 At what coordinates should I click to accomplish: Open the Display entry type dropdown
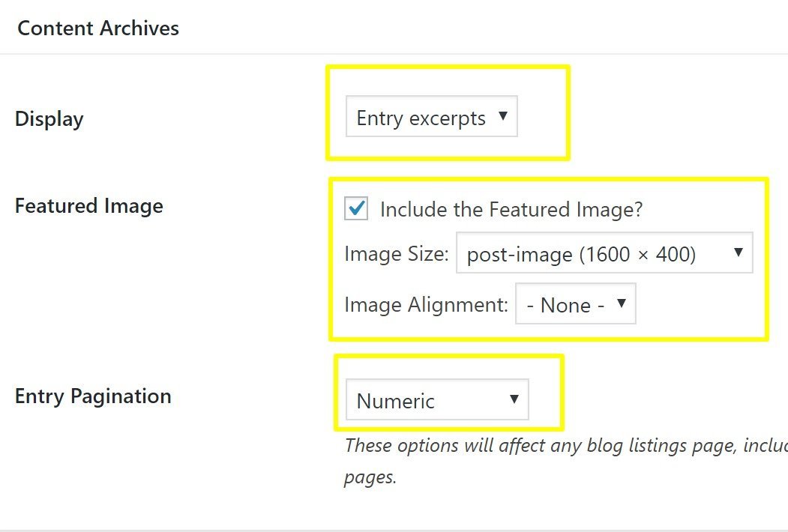tap(430, 117)
